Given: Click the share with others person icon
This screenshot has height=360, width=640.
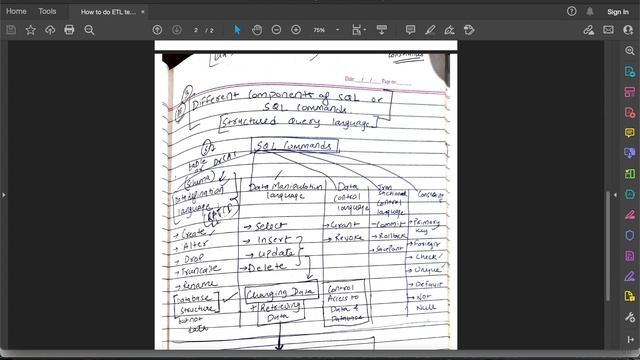Looking at the screenshot, I should point(628,30).
